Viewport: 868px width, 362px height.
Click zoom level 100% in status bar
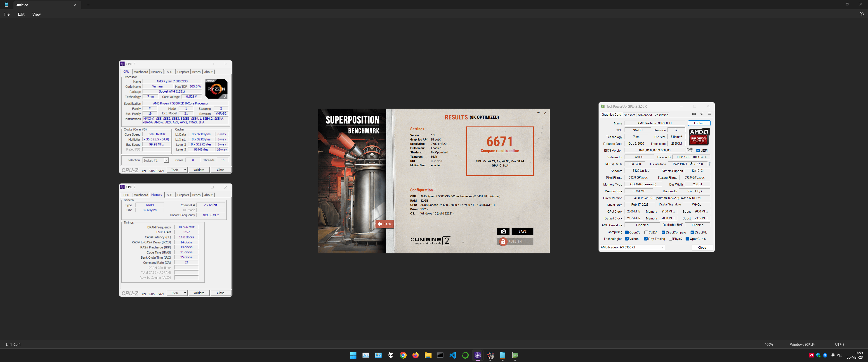click(769, 344)
